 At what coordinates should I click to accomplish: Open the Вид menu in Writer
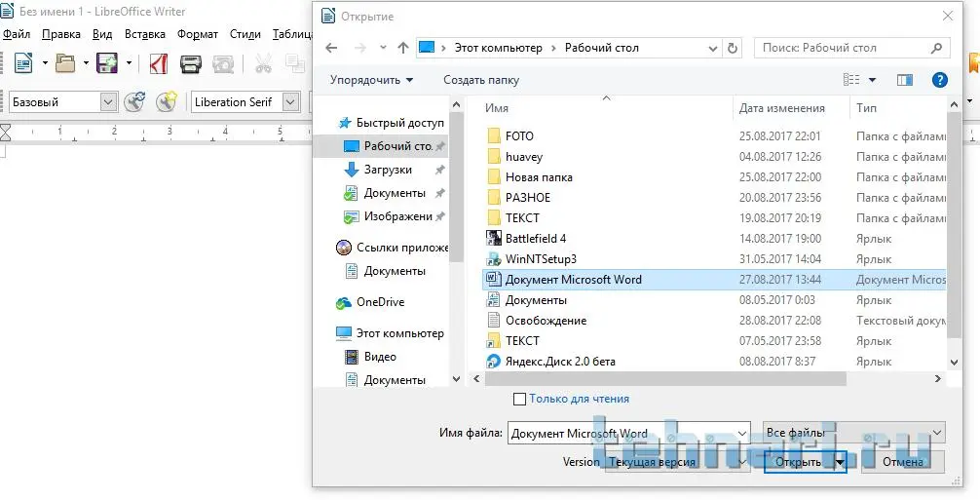tap(102, 34)
